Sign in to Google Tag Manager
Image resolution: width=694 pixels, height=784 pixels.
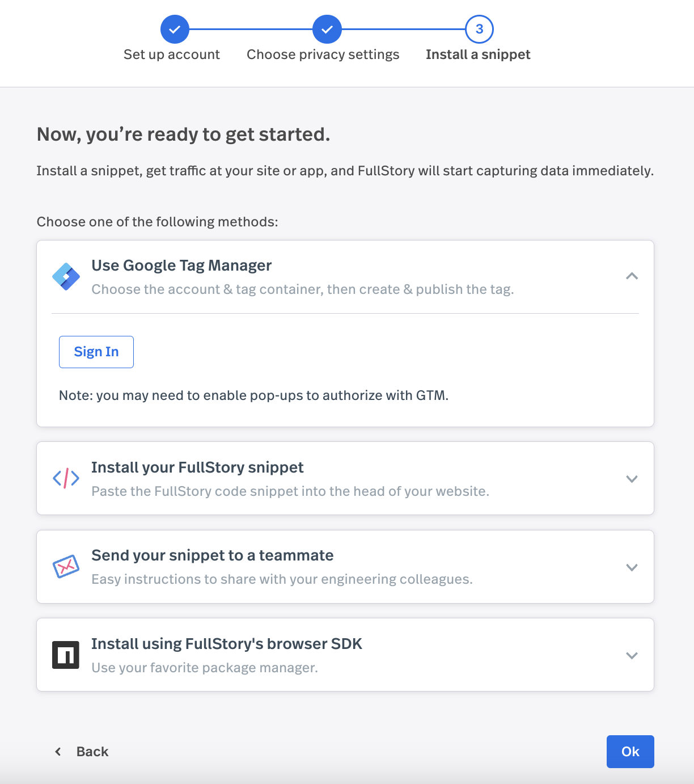96,352
